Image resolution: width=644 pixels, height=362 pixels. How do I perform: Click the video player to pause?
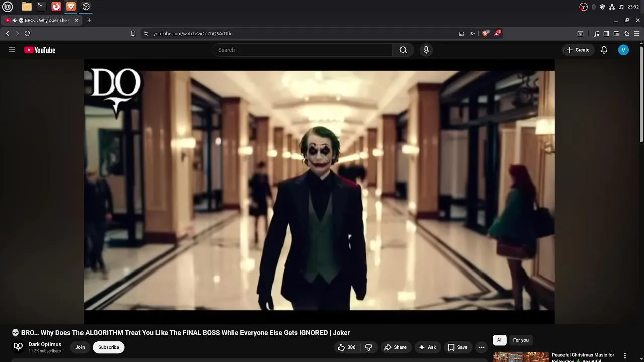(319, 192)
